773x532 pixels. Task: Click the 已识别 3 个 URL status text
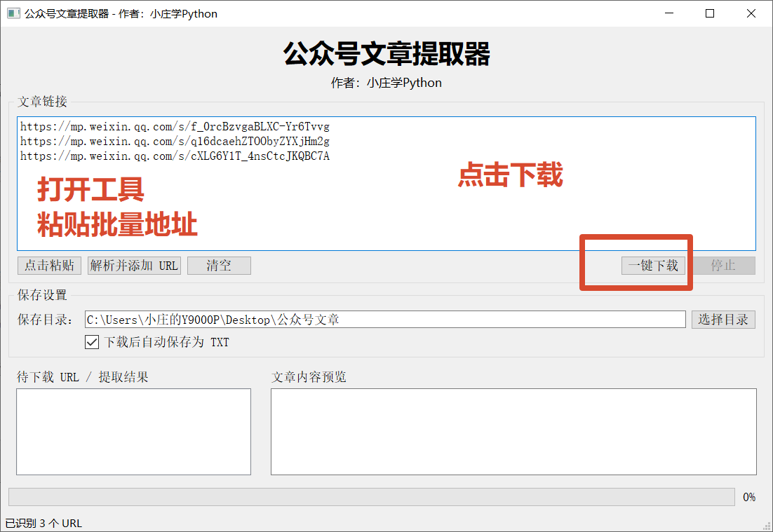click(x=43, y=523)
